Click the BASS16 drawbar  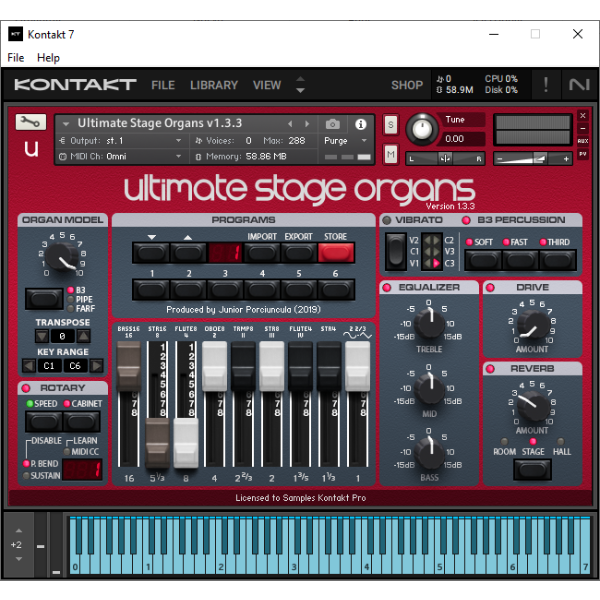coord(129,367)
